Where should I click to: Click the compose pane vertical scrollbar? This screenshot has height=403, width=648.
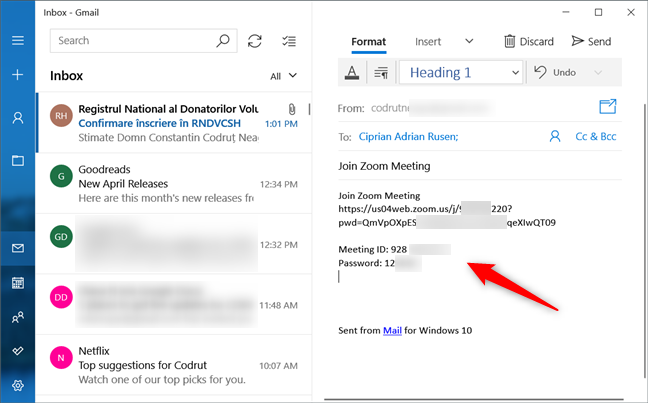click(644, 240)
